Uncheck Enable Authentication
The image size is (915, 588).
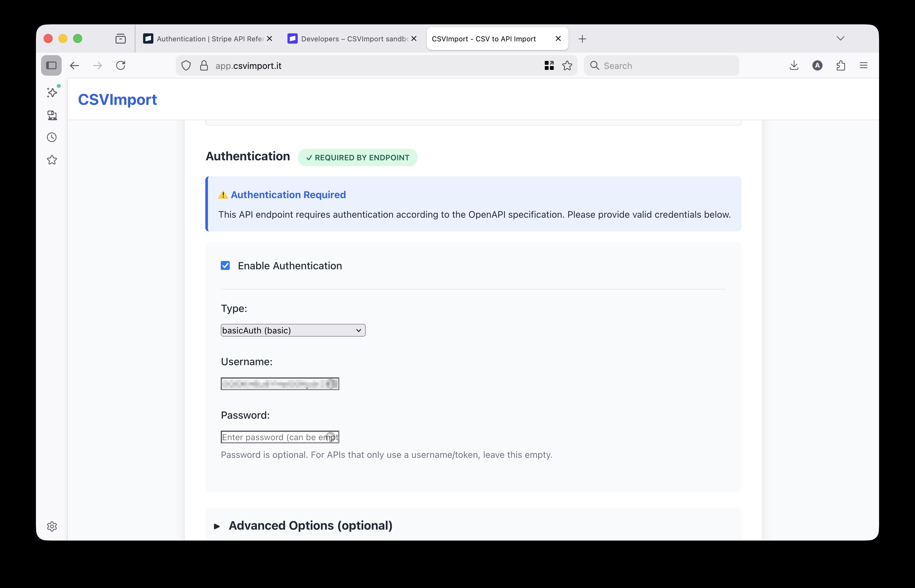226,266
